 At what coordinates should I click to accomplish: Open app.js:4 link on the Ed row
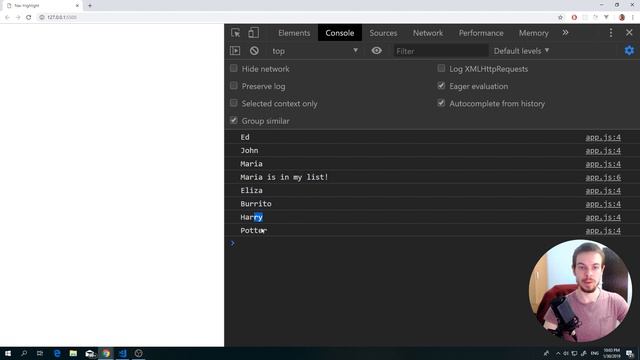coord(603,138)
